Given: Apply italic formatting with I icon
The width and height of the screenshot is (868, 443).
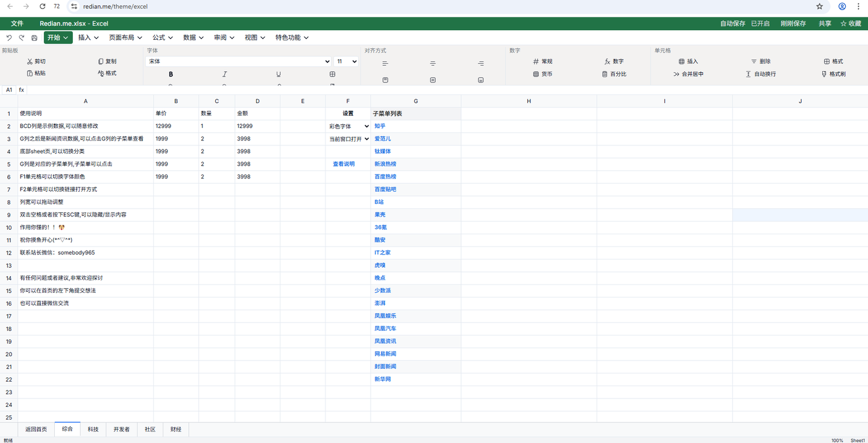Looking at the screenshot, I should [224, 74].
